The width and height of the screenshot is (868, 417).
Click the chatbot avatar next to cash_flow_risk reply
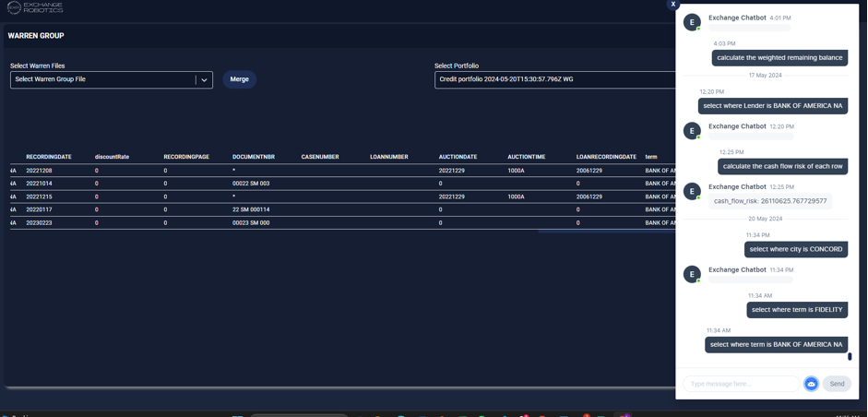[692, 192]
